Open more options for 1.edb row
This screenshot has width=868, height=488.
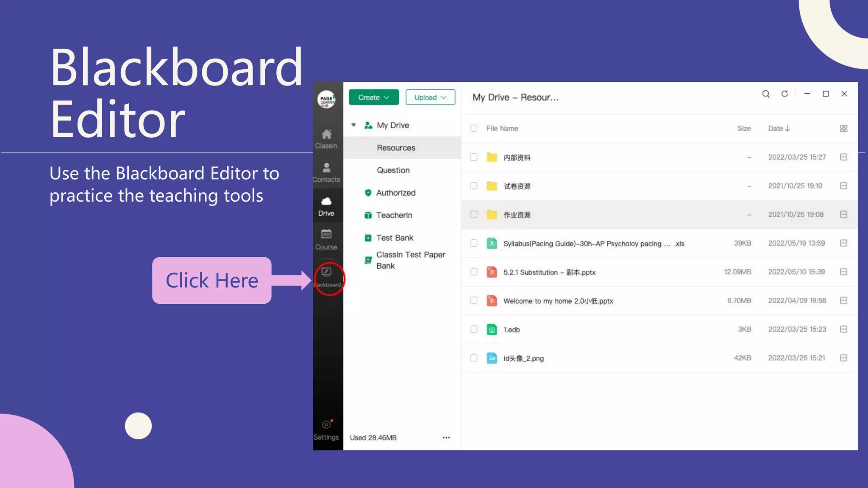(843, 329)
